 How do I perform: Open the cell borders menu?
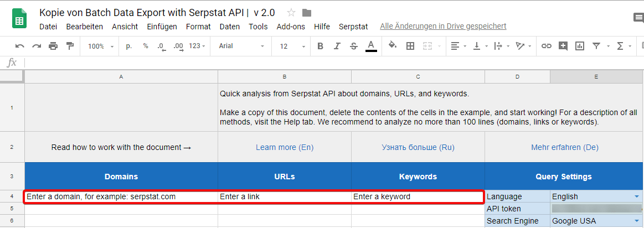pos(410,46)
